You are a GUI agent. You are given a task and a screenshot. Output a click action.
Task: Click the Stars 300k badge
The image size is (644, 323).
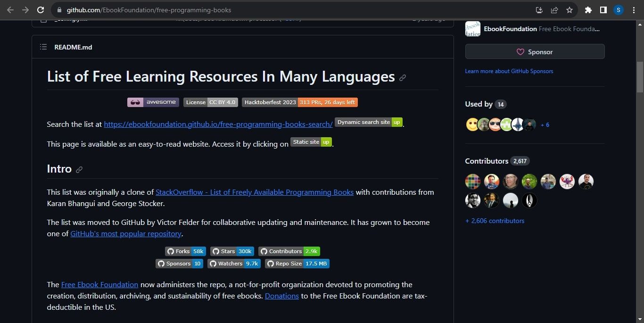click(x=231, y=251)
